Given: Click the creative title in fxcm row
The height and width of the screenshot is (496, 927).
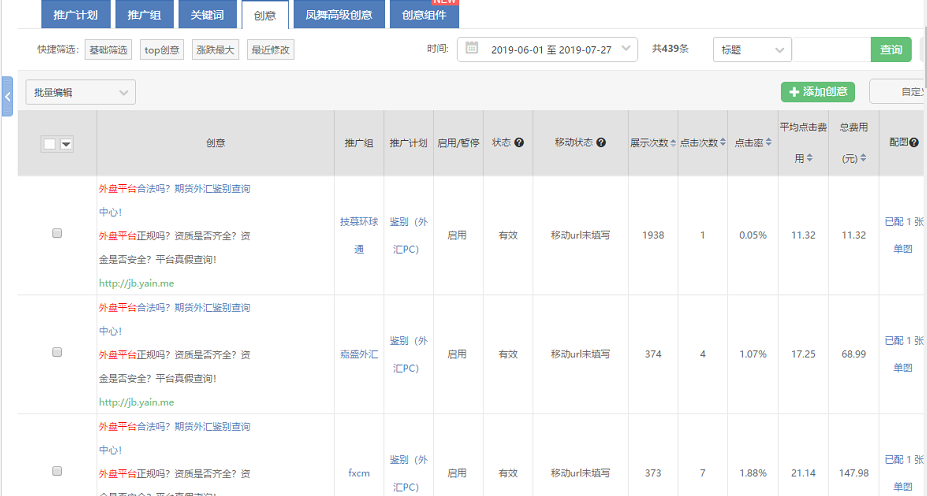Looking at the screenshot, I should click(174, 438).
